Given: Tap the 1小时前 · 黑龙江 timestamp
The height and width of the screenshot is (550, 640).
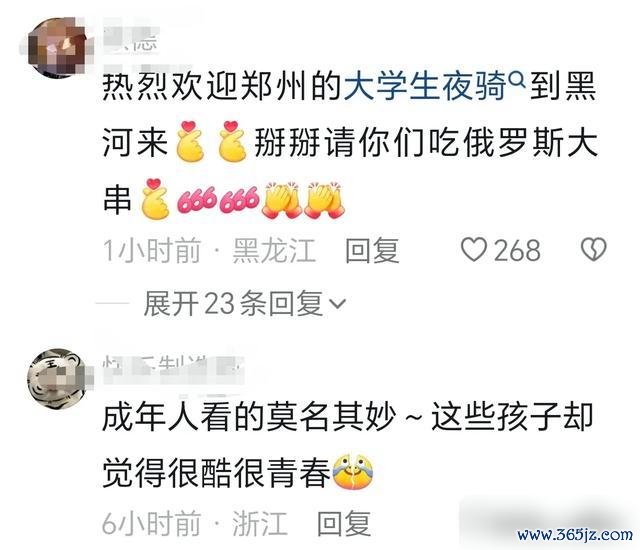Looking at the screenshot, I should click(x=209, y=250).
